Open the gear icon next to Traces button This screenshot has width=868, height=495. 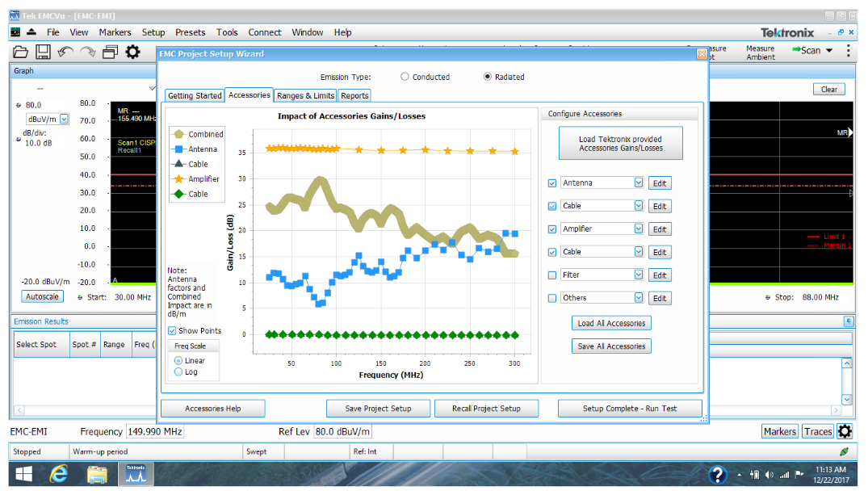coord(845,431)
